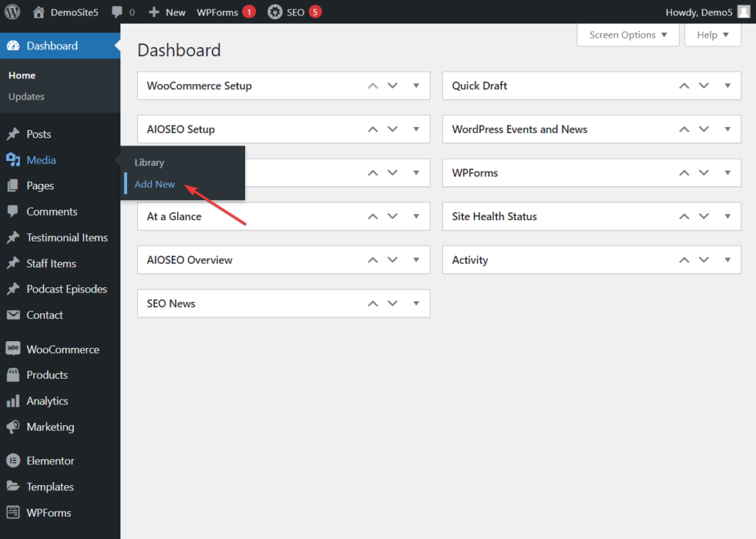756x539 pixels.
Task: Click the WordPress logo icon in admin bar
Action: (x=13, y=12)
